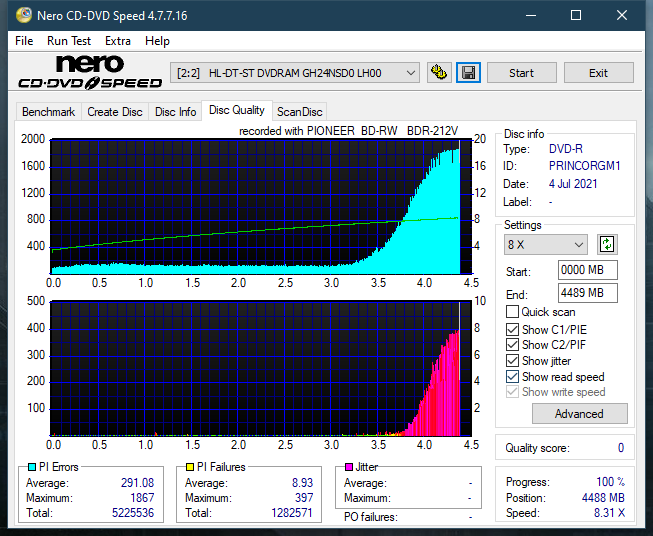This screenshot has height=536, width=653.
Task: Click the yellow PI Failures color swatch
Action: coord(190,467)
